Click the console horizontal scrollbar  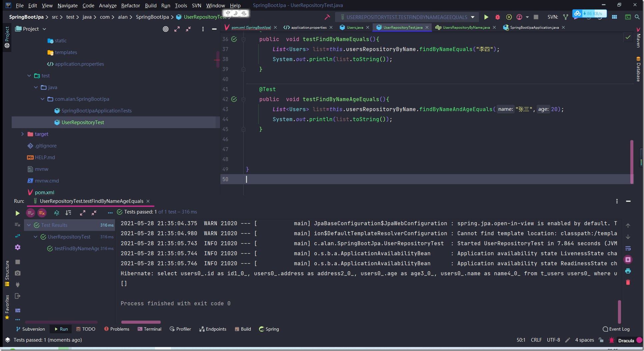coord(141,322)
